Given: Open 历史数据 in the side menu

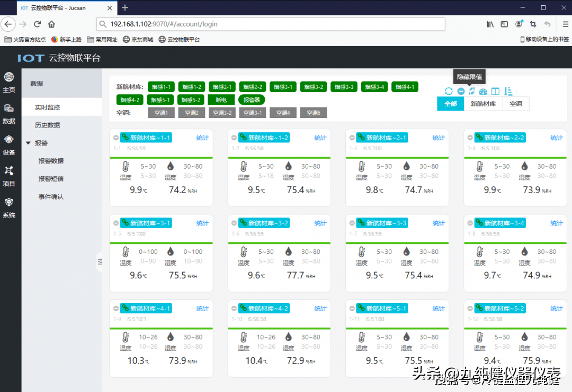Looking at the screenshot, I should point(48,125).
